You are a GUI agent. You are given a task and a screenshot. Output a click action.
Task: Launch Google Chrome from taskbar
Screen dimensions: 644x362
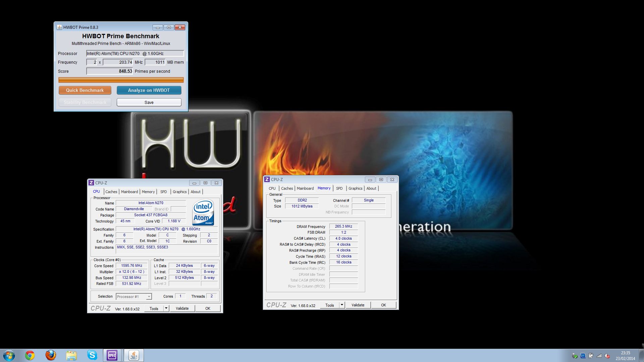coord(30,355)
